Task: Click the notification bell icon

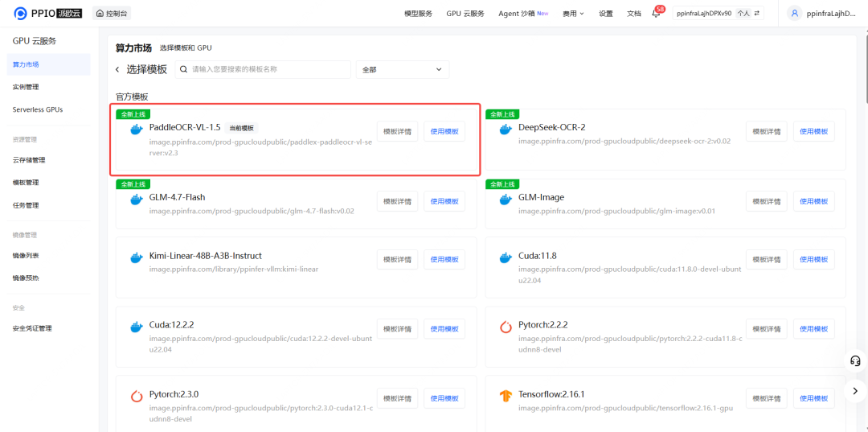Action: point(656,14)
